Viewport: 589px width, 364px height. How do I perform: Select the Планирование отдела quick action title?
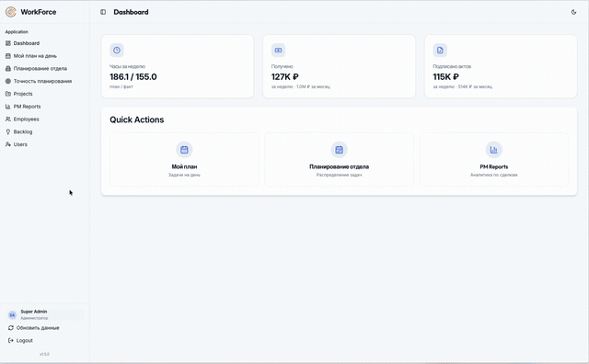(x=339, y=166)
